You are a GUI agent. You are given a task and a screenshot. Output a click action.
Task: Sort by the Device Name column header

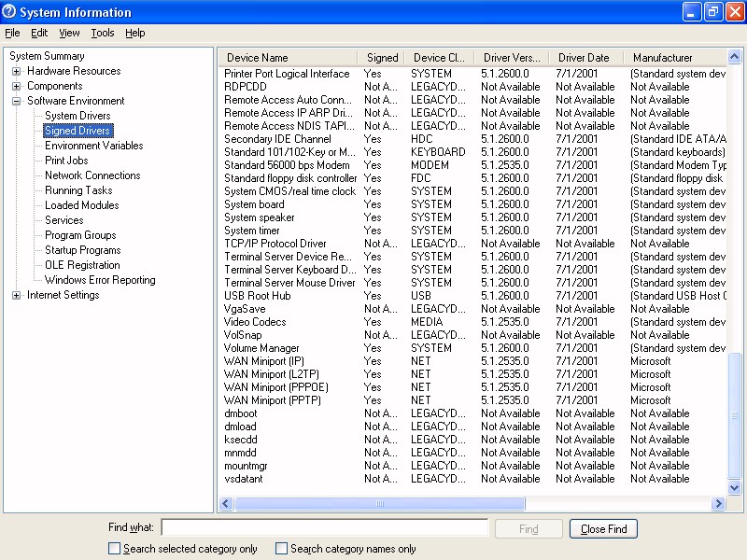[x=258, y=58]
